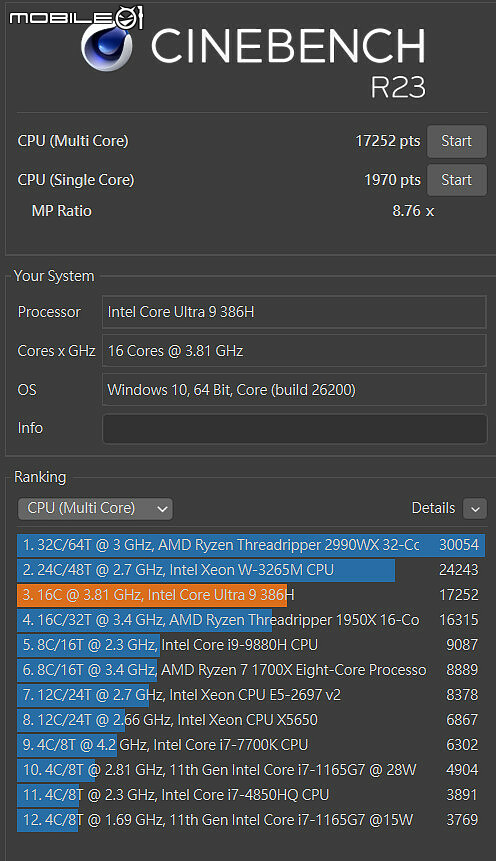Screen dimensions: 496x861
Task: Open the CPU (Multi Core) ranking dropdown
Action: coord(95,508)
